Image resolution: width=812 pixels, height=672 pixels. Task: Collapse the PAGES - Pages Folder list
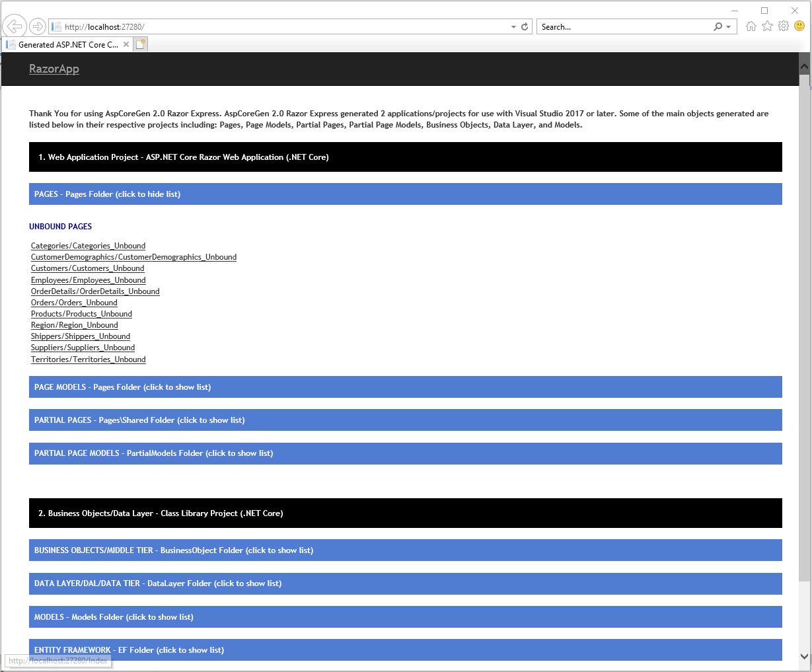coord(406,194)
